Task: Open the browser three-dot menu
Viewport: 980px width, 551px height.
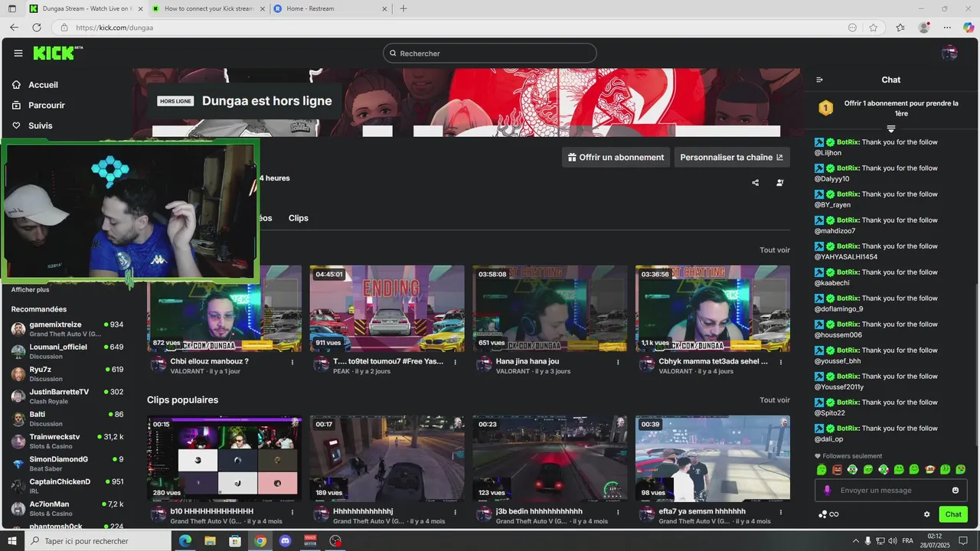Action: click(x=948, y=28)
